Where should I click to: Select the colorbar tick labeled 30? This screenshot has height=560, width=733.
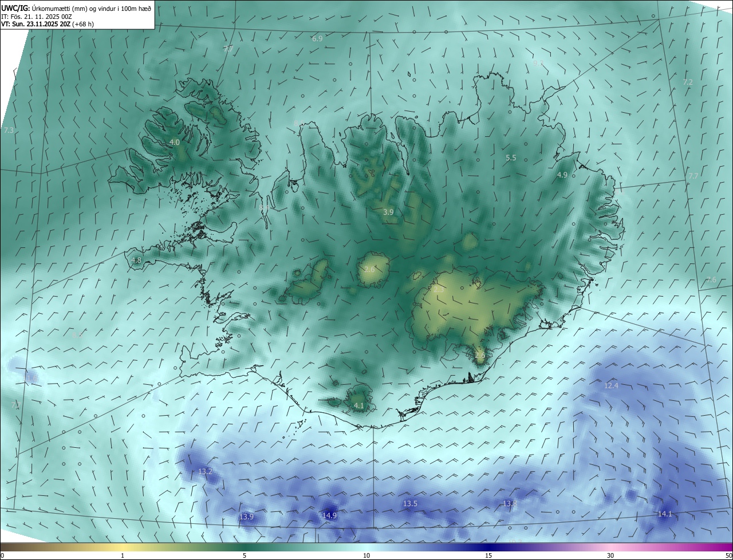pyautogui.click(x=610, y=555)
